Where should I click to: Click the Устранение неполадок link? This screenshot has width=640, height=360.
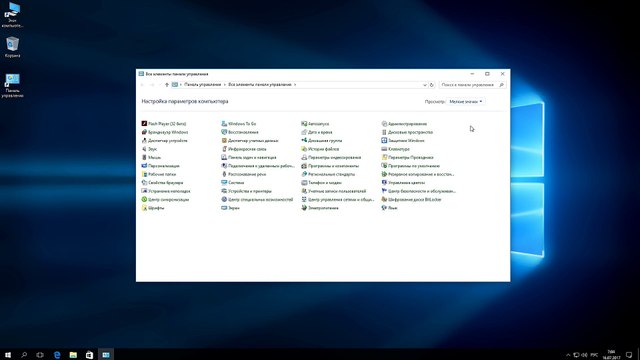point(169,191)
